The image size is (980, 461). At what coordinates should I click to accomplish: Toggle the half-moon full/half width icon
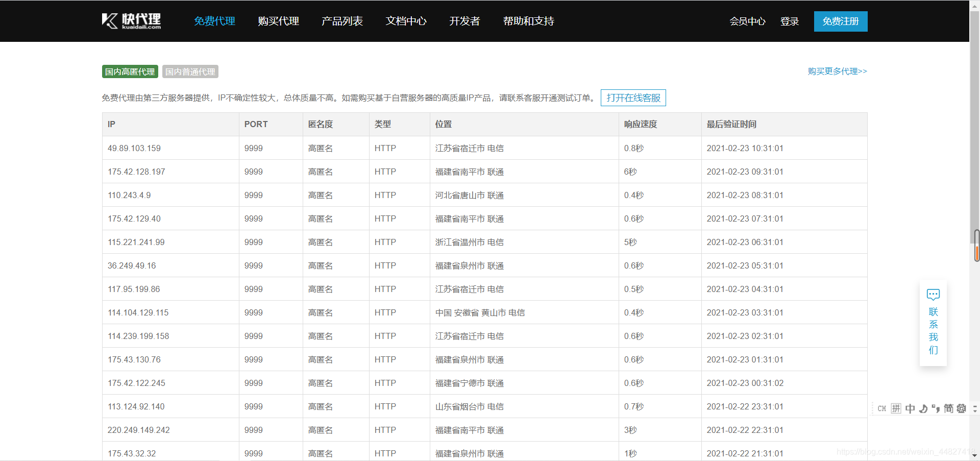pyautogui.click(x=923, y=408)
